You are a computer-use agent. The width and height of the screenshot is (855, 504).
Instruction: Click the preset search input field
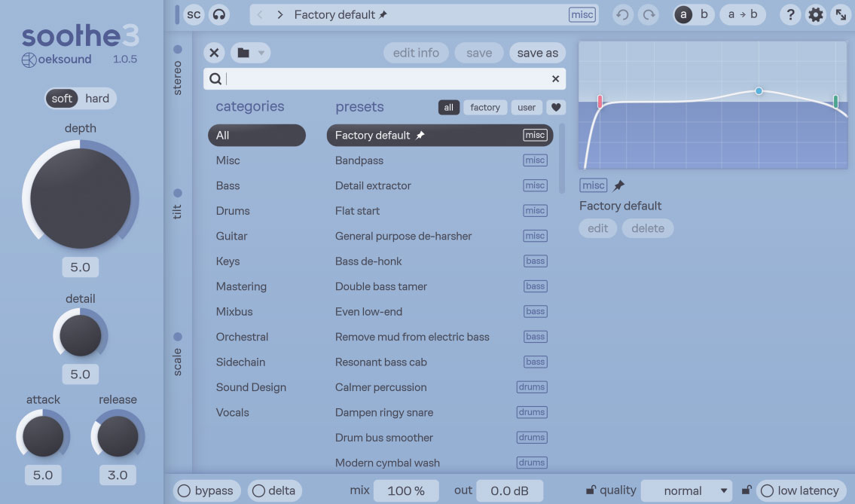384,79
